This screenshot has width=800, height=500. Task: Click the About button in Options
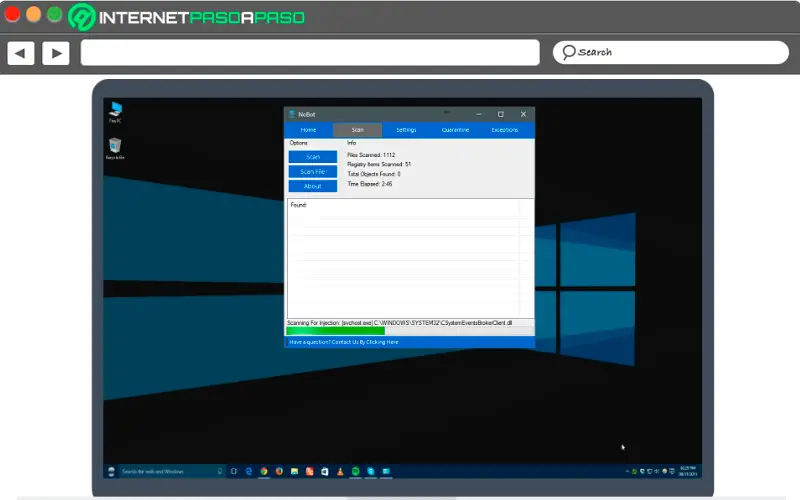click(x=313, y=186)
